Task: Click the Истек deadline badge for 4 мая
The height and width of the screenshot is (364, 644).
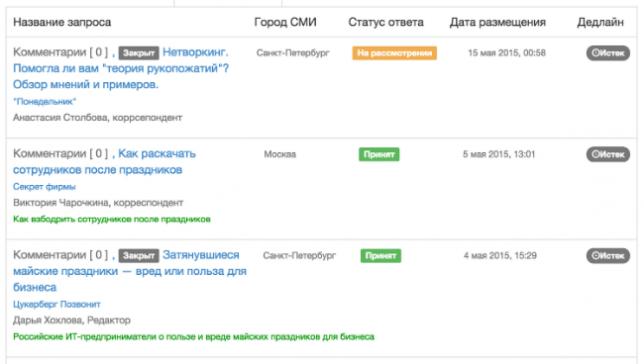Action: click(608, 256)
